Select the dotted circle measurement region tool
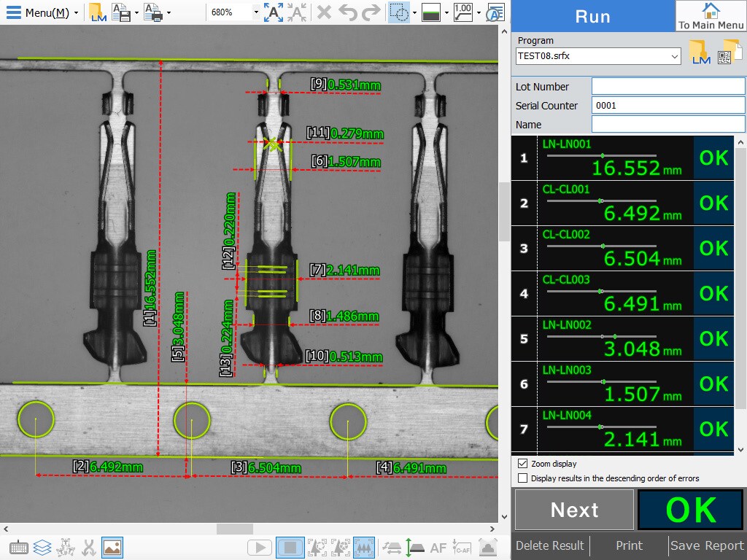Screen dimensions: 747x560 398,12
